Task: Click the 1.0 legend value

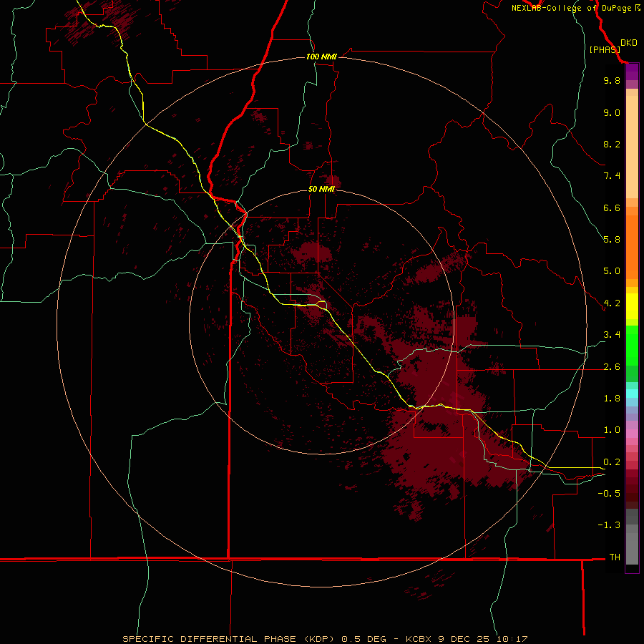Action: 612,430
